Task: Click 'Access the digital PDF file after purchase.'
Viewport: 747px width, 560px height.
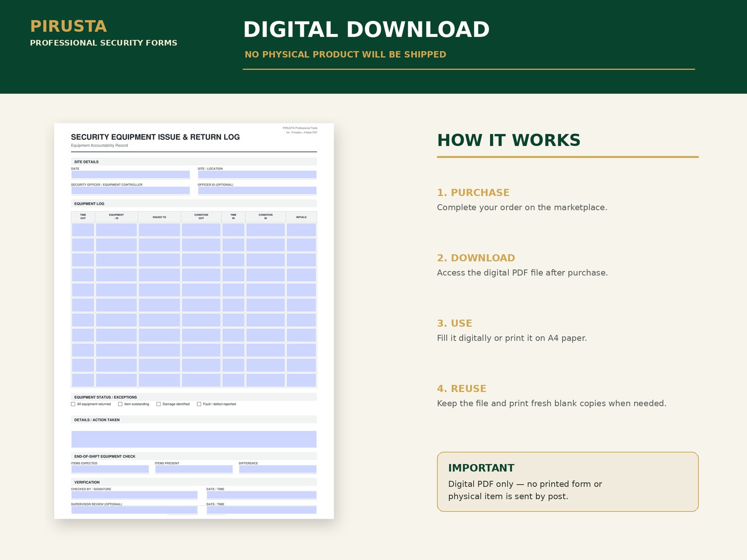Action: [x=522, y=273]
